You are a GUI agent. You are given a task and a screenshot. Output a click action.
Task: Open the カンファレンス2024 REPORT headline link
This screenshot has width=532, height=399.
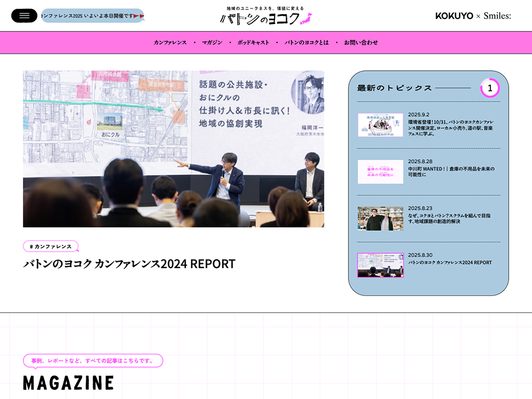pyautogui.click(x=129, y=264)
